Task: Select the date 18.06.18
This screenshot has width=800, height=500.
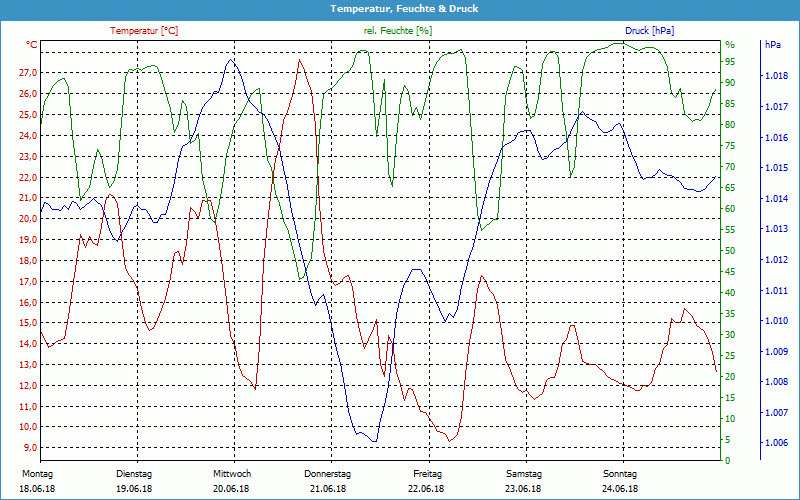Action: pyautogui.click(x=37, y=489)
